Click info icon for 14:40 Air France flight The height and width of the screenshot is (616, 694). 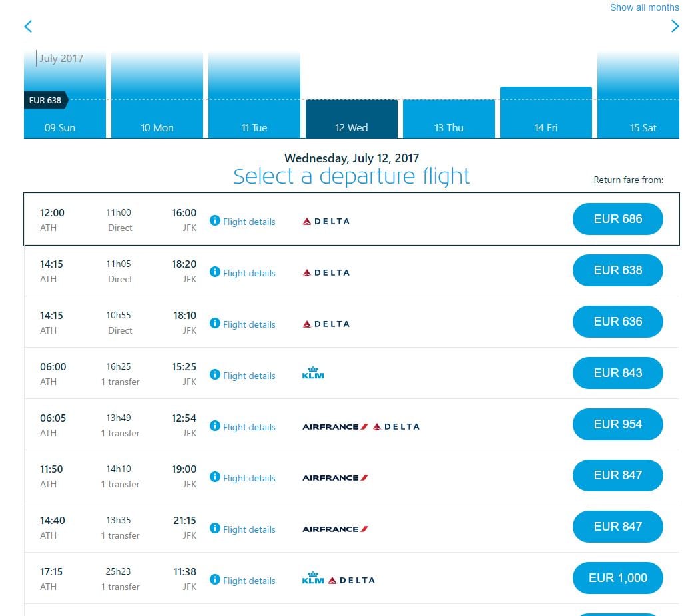tap(214, 529)
